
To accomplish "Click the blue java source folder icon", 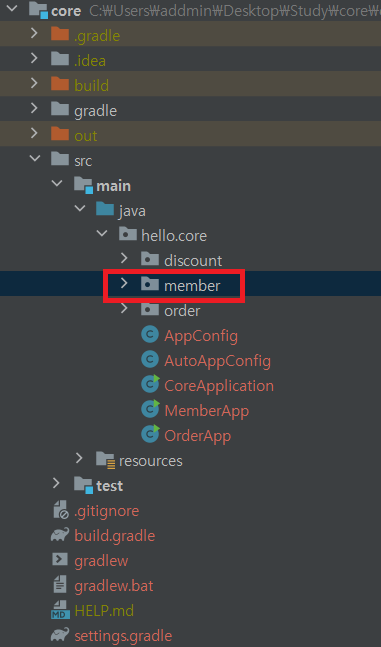I will click(x=105, y=209).
